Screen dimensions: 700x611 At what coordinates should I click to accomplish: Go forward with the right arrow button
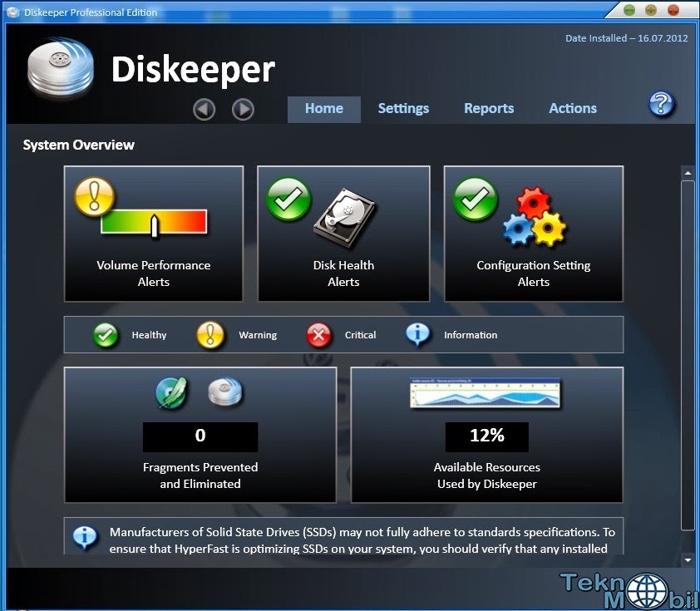[243, 110]
